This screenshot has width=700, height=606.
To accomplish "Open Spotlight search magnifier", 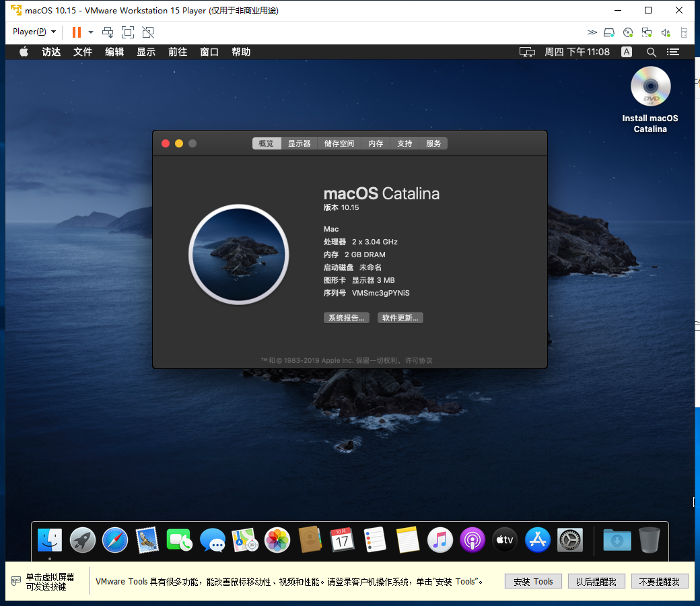I will pyautogui.click(x=652, y=53).
